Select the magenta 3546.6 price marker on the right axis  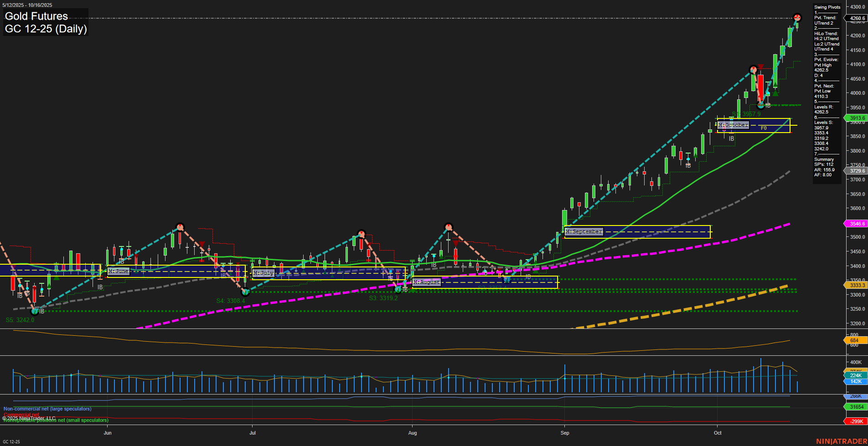pos(857,224)
